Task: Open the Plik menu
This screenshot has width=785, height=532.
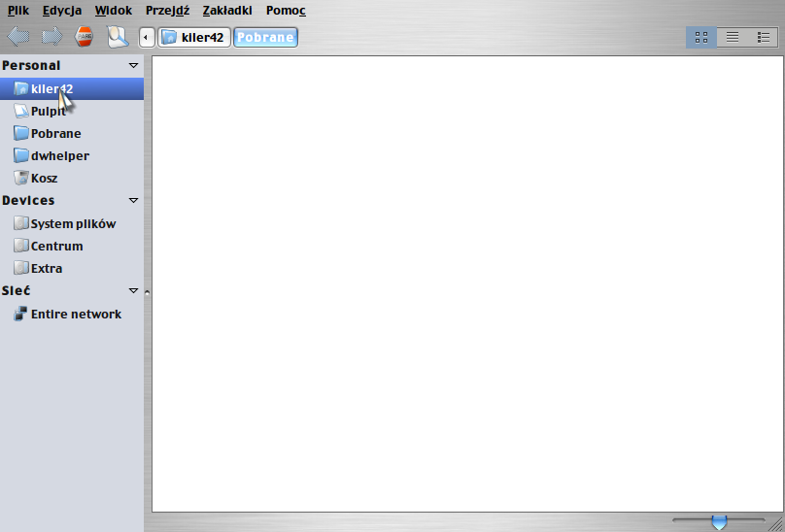Action: pyautogui.click(x=18, y=11)
